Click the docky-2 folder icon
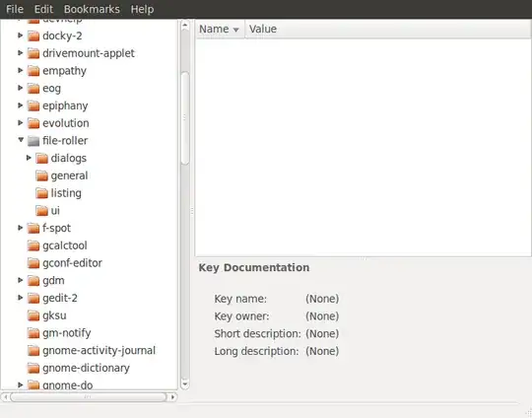Viewport: 532px width, 418px height. [33, 35]
